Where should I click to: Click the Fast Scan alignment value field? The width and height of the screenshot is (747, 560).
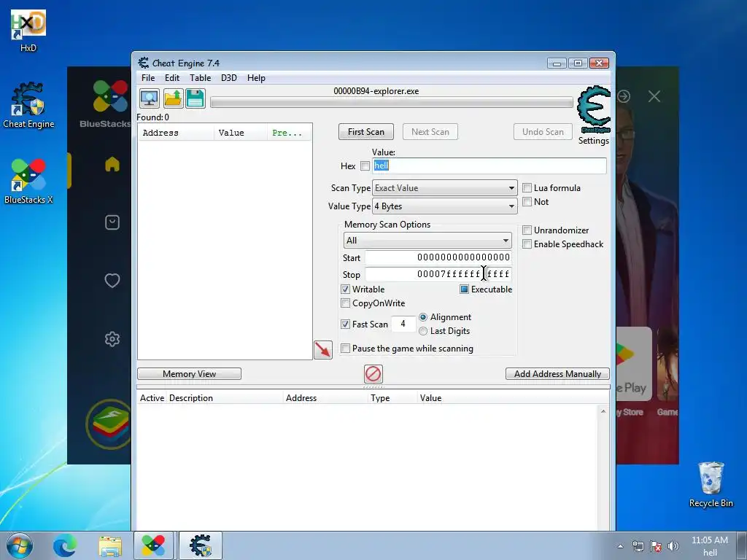403,324
